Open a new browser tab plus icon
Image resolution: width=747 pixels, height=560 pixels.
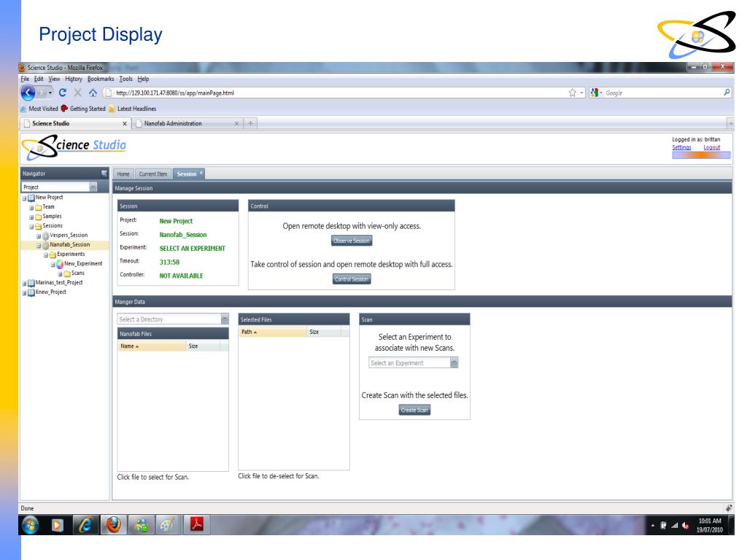[251, 123]
